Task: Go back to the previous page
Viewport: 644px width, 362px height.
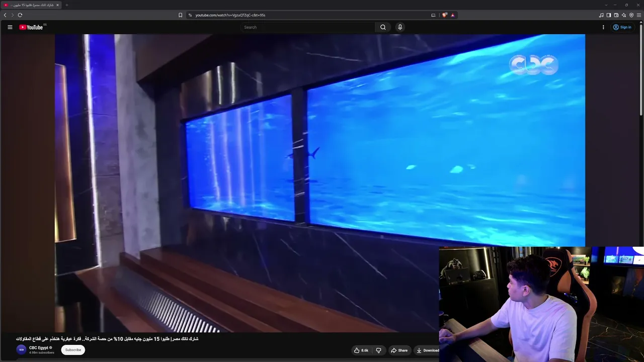Action: click(x=5, y=15)
